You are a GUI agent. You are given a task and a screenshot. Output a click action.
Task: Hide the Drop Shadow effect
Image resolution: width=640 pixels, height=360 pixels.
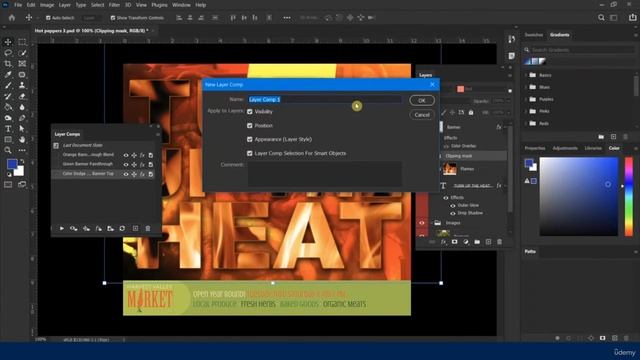click(453, 213)
